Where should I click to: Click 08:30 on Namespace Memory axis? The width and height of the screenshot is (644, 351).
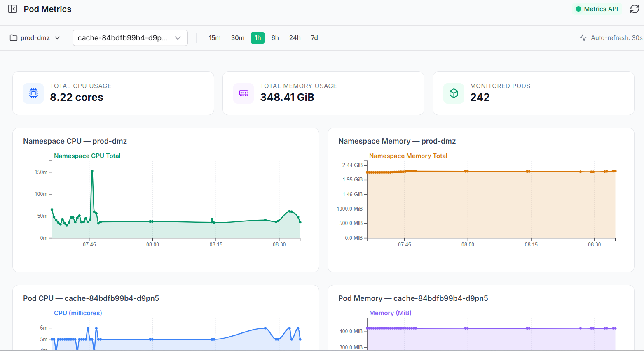595,245
